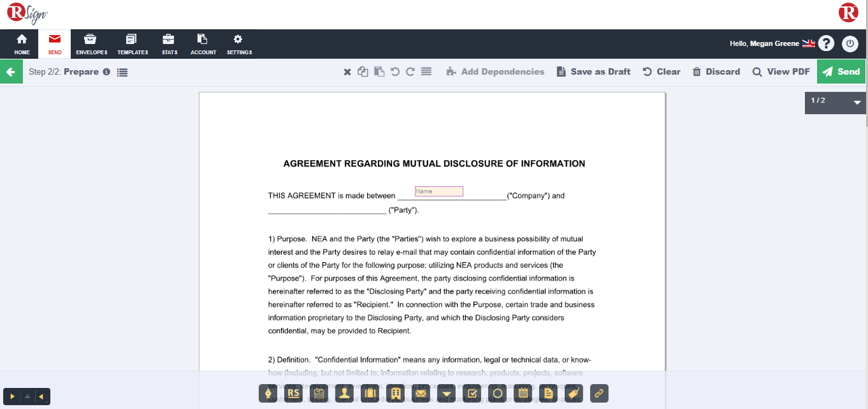Select the Dropdown field tool
This screenshot has width=868, height=409.
[x=446, y=393]
